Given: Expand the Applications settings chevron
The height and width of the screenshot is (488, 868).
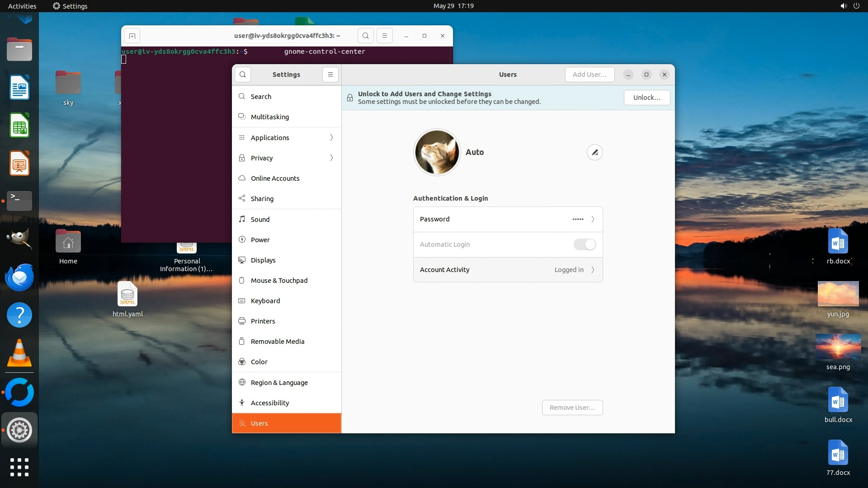Looking at the screenshot, I should 331,137.
